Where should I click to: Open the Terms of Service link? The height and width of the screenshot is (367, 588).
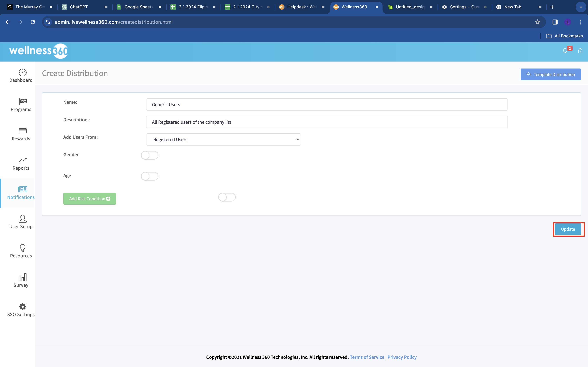pos(367,357)
